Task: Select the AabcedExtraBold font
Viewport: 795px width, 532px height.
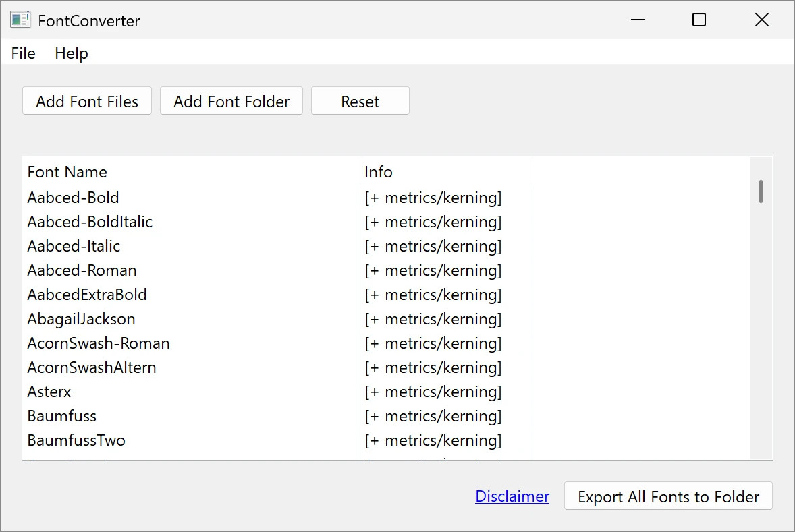Action: click(87, 295)
